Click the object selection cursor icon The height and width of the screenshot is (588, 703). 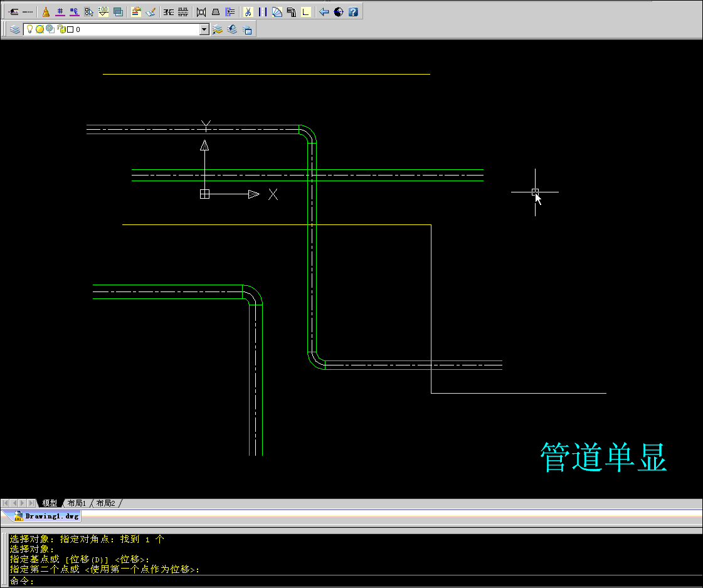pos(89,12)
